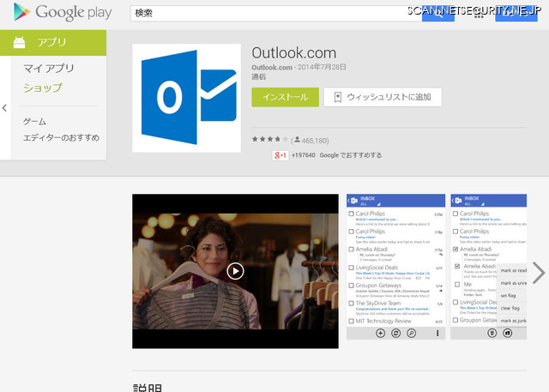
Task: Click the Google +1 button
Action: (280, 155)
